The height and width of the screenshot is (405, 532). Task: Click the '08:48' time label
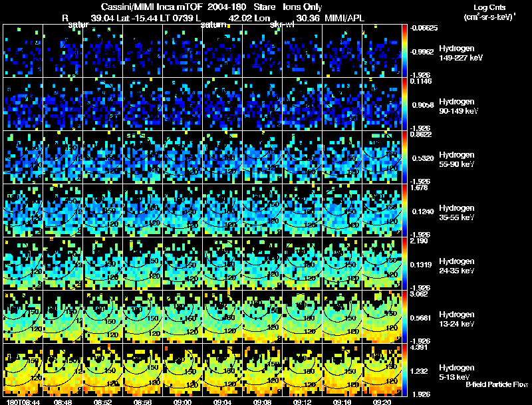click(x=63, y=402)
